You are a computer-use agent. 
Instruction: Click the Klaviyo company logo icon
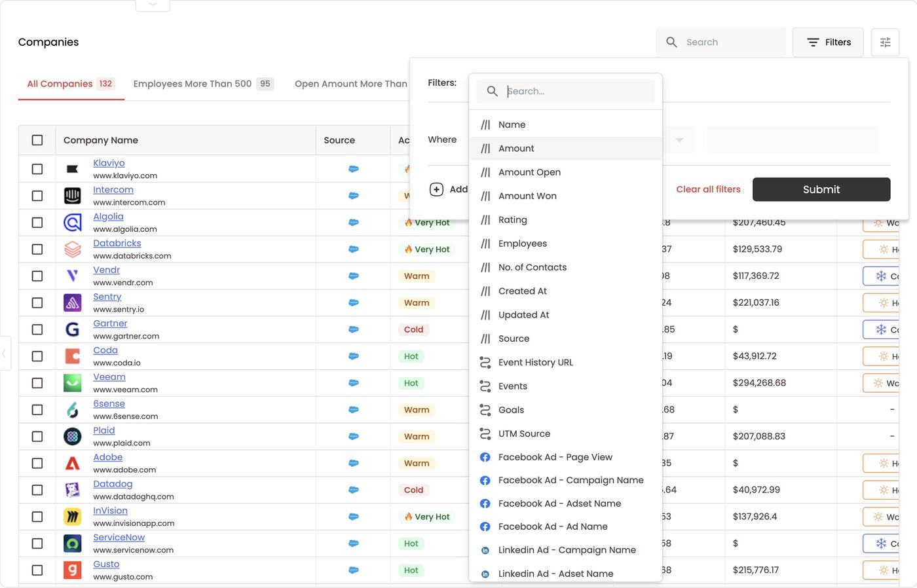73,169
